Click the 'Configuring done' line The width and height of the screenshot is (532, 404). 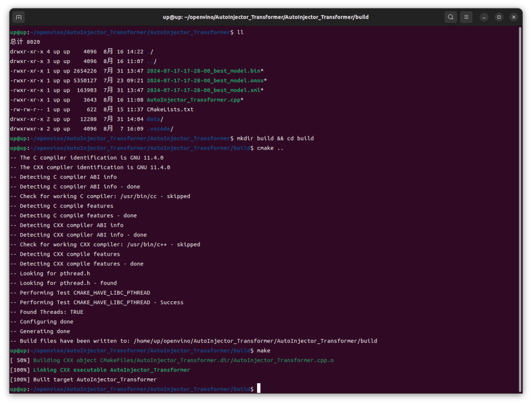click(x=41, y=322)
